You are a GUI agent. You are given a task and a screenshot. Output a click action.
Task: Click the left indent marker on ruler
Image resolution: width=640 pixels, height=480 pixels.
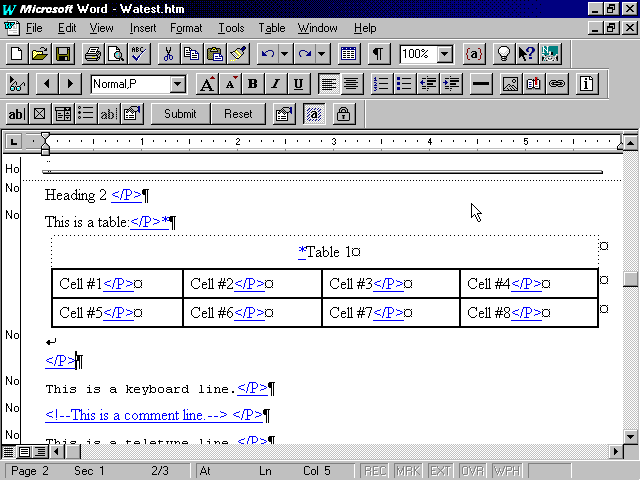pyautogui.click(x=45, y=148)
